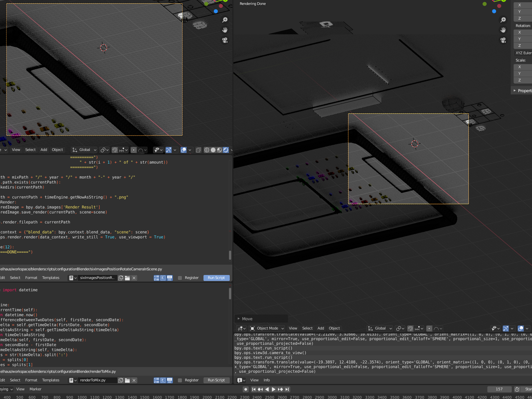This screenshot has height=399, width=532.
Task: Switch left viewport to wireframe shading
Action: pos(207,150)
